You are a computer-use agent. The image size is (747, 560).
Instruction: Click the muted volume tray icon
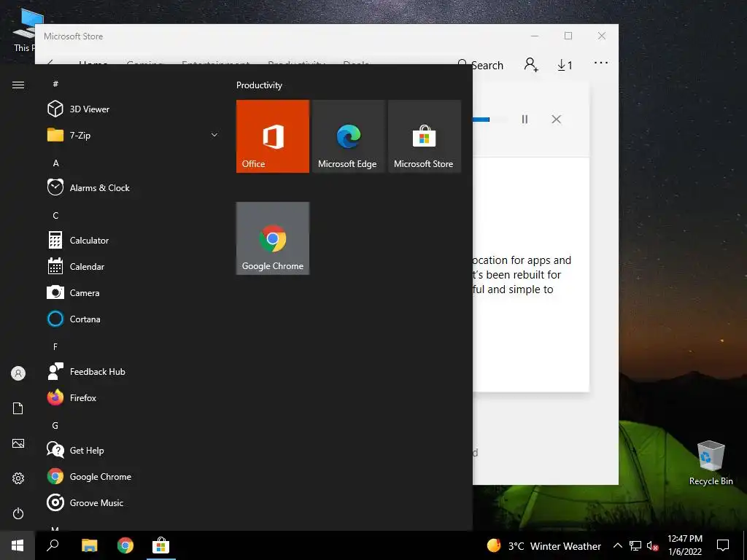click(653, 545)
